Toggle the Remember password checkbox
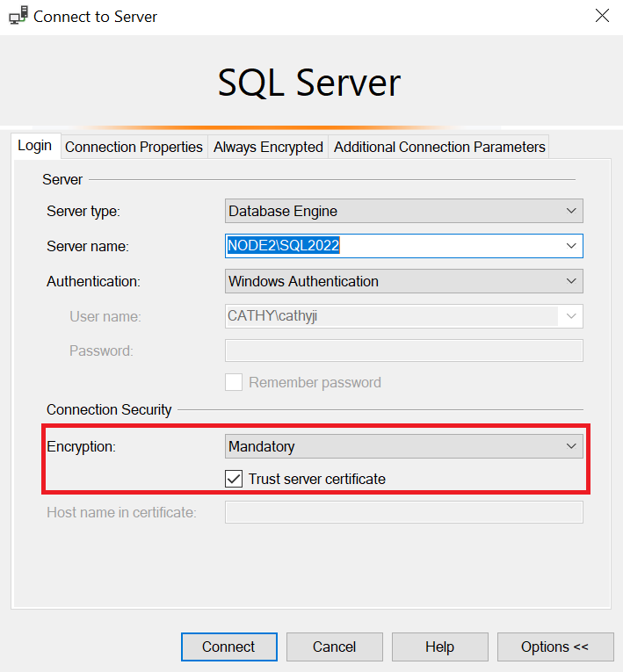Image resolution: width=623 pixels, height=672 pixels. pyautogui.click(x=234, y=382)
